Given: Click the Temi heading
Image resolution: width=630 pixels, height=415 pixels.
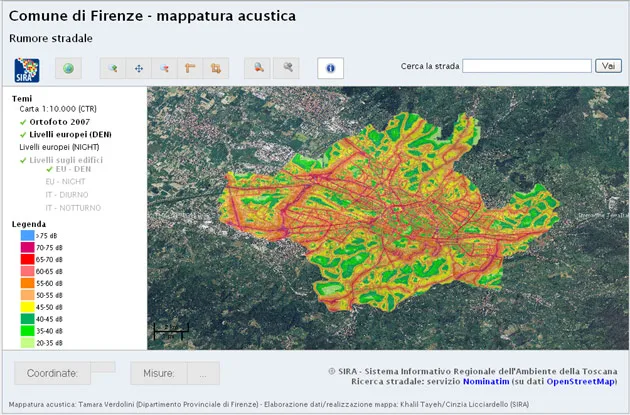Looking at the screenshot, I should [x=22, y=98].
